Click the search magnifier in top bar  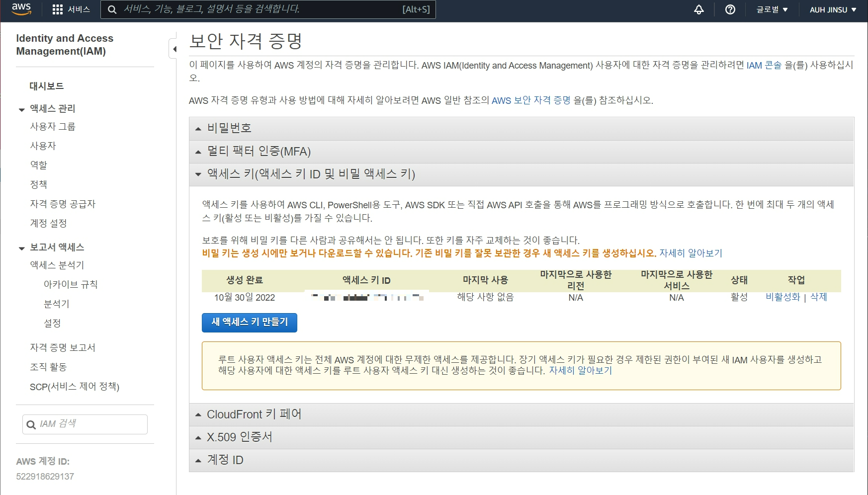pos(112,9)
